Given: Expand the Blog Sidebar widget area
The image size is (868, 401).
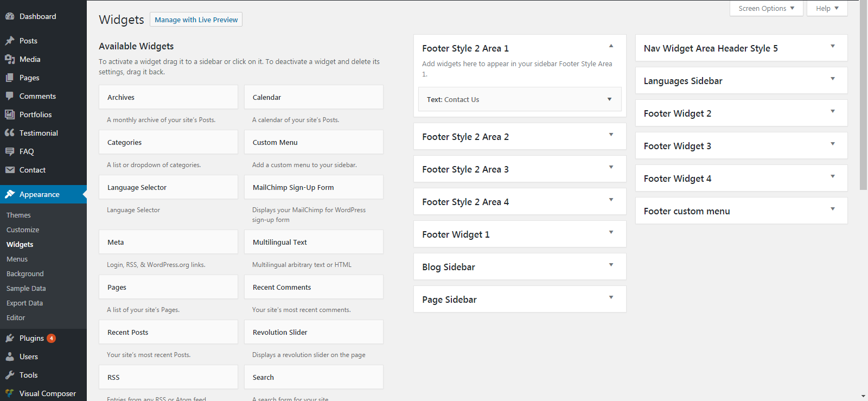Looking at the screenshot, I should click(611, 265).
